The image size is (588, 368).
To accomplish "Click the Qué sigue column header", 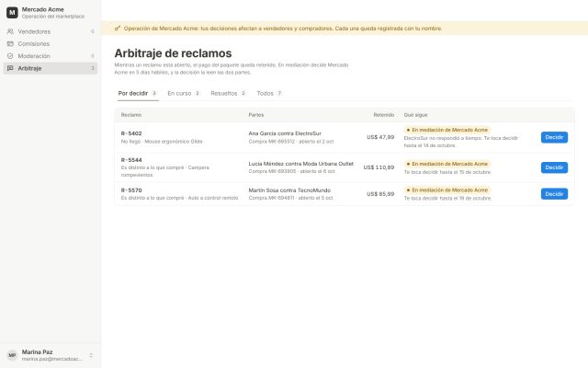I will coord(415,115).
